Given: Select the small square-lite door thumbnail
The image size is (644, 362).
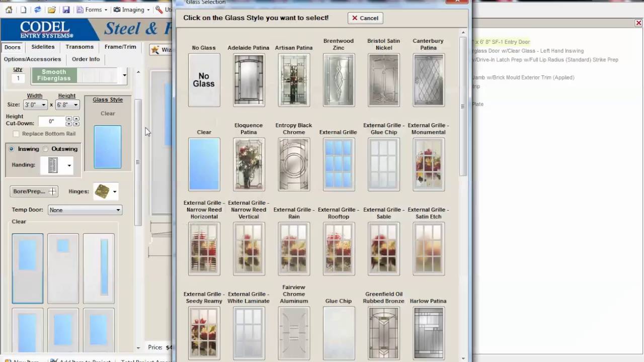Looking at the screenshot, I should pos(63,268).
